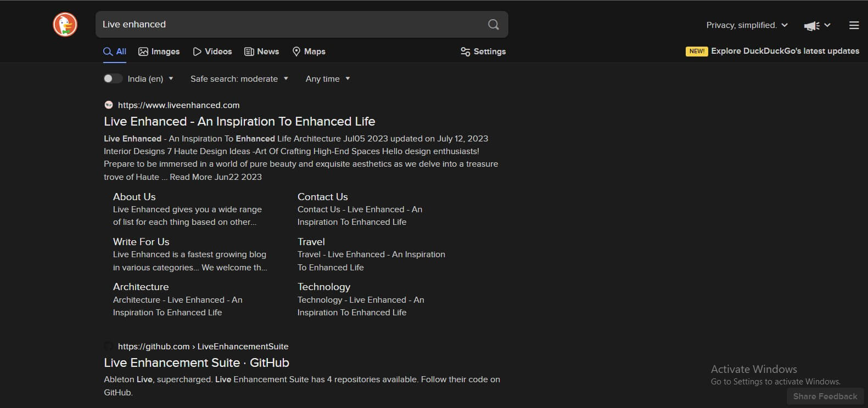The height and width of the screenshot is (408, 868).
Task: Click the liveenhanced.com favicon
Action: pyautogui.click(x=109, y=105)
